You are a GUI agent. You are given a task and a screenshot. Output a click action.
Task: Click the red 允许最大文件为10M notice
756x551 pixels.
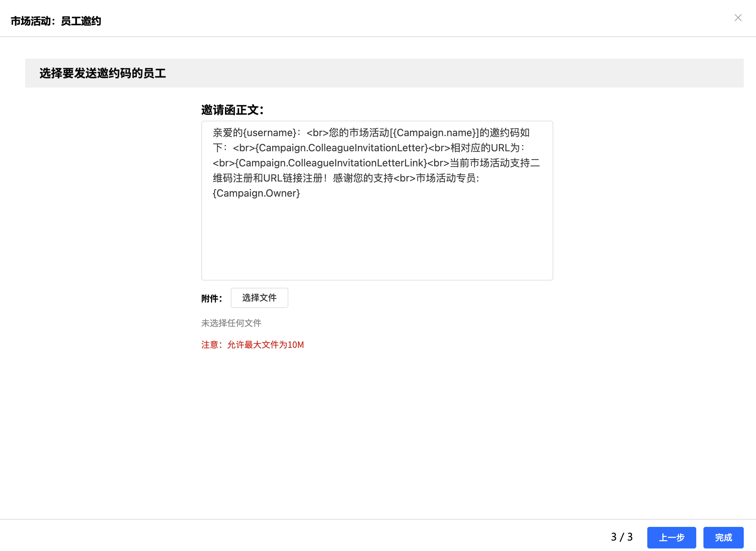(252, 345)
